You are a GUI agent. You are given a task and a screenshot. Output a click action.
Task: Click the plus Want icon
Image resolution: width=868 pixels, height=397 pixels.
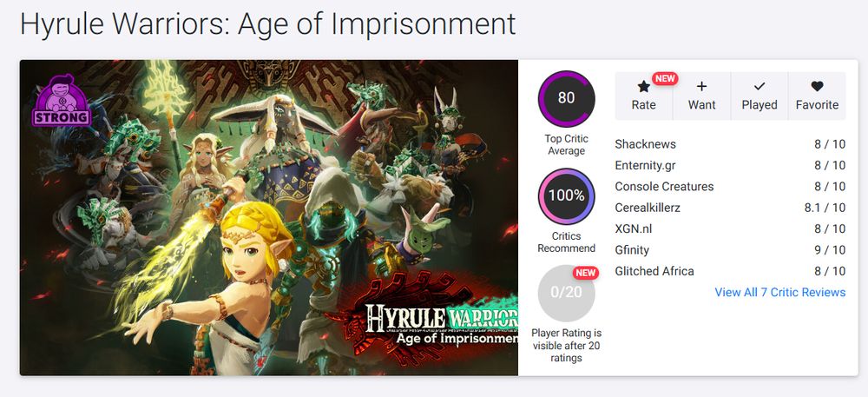[701, 87]
